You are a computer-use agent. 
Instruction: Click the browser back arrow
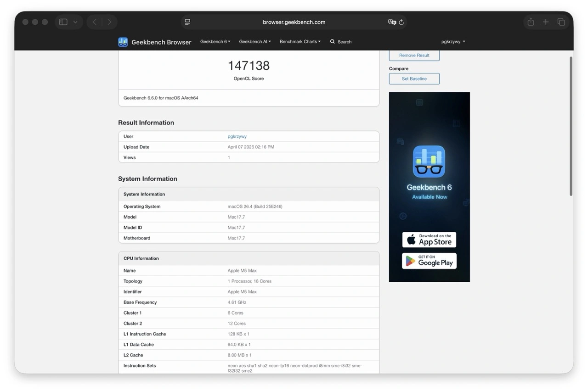[95, 22]
